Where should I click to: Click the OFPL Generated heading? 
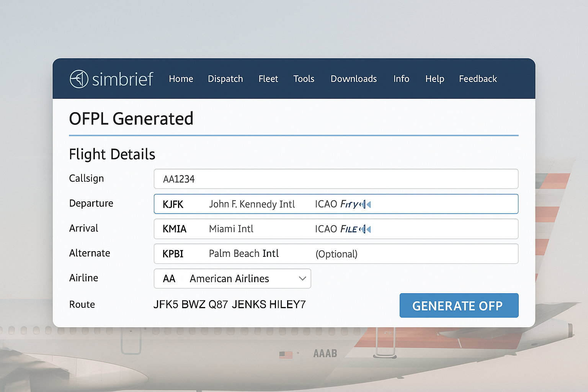(x=131, y=119)
